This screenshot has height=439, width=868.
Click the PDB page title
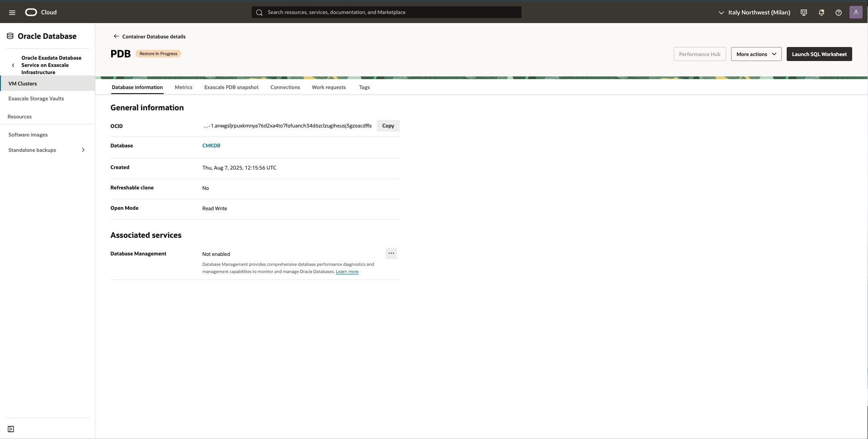(121, 54)
